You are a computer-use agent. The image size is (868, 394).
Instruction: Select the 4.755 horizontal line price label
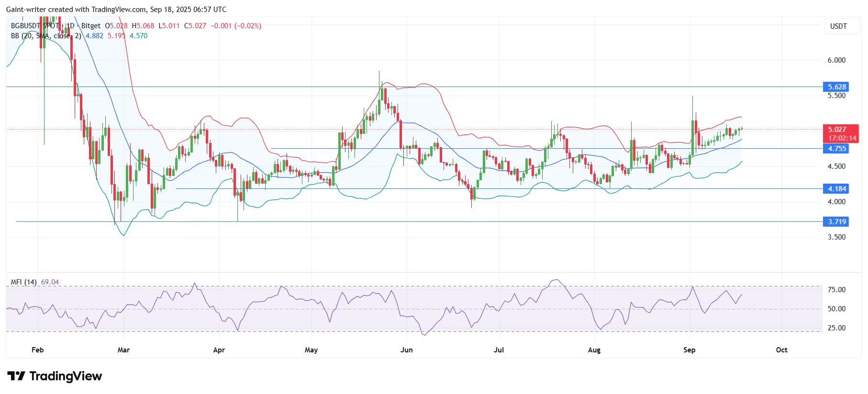837,149
